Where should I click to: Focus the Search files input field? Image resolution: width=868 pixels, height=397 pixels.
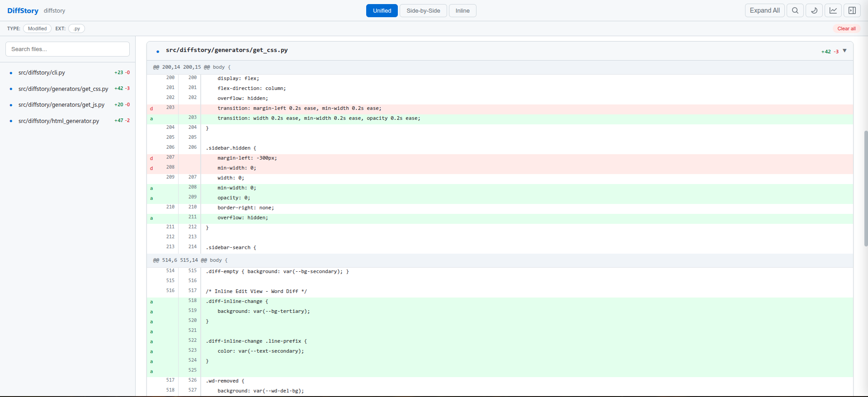point(67,49)
